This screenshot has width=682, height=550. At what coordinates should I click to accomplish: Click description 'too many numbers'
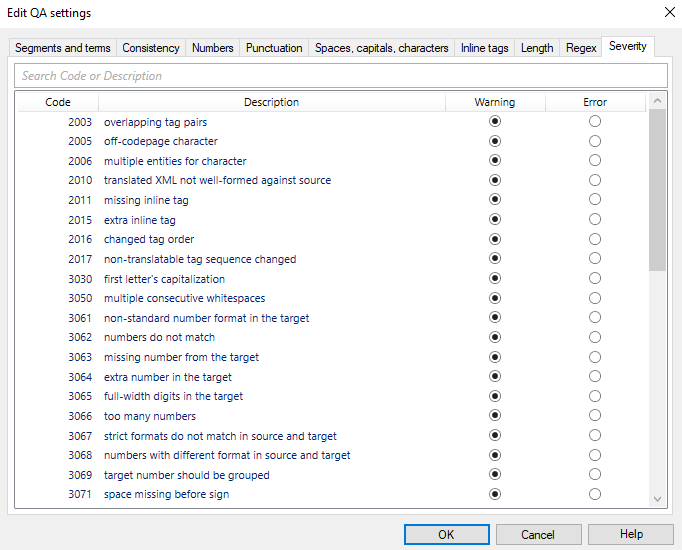(150, 417)
